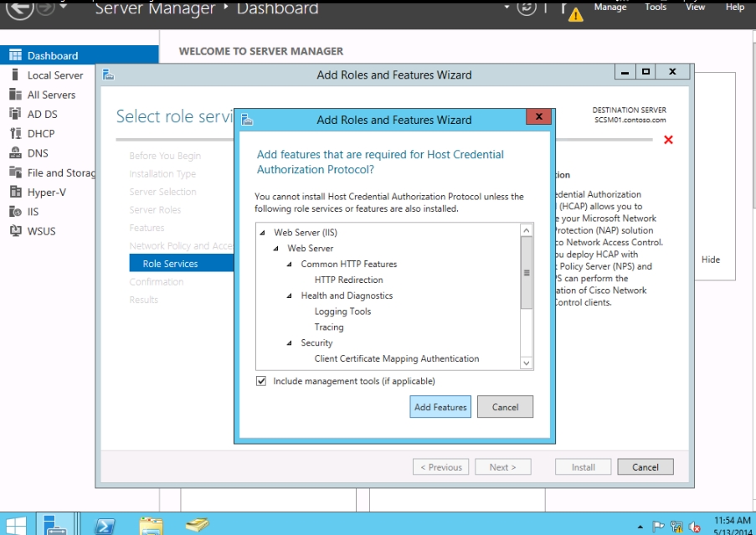Viewport: 756px width, 535px height.
Task: Click the wizard Next button
Action: tap(503, 467)
